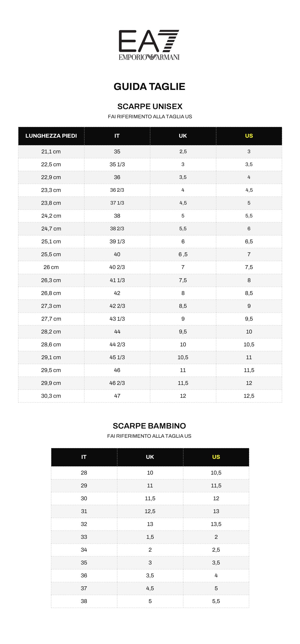Screen dimensions: 300x644
Task: Select the IT size 37 1/3 cell
Action: coord(117,203)
